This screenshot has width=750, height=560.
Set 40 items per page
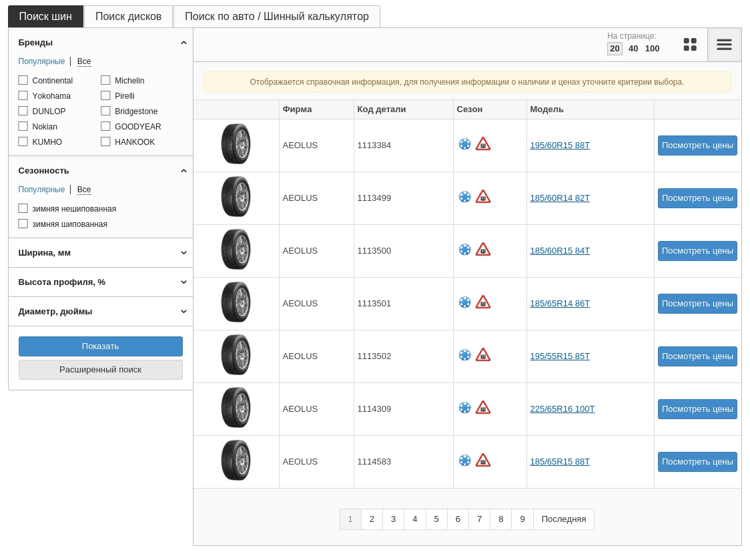[633, 48]
